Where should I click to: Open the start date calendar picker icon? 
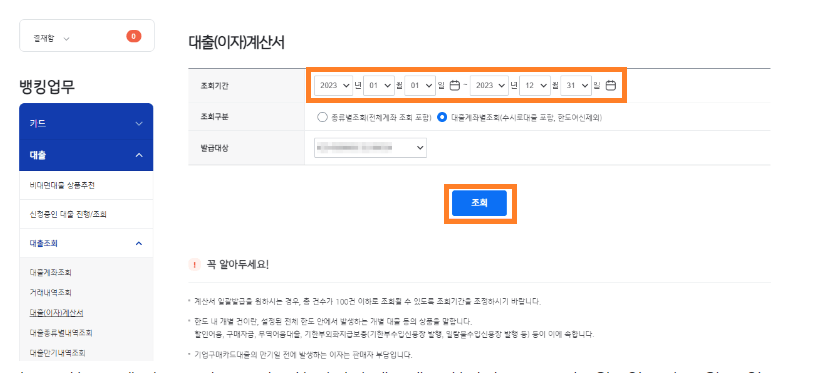tap(455, 85)
